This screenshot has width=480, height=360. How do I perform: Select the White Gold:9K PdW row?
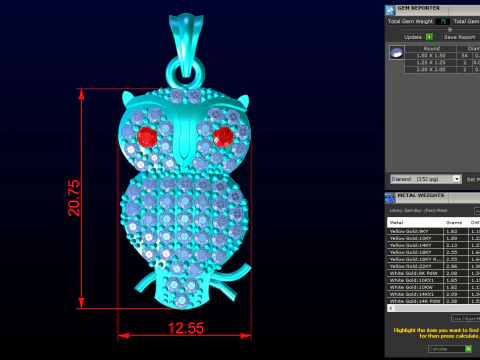click(433, 273)
